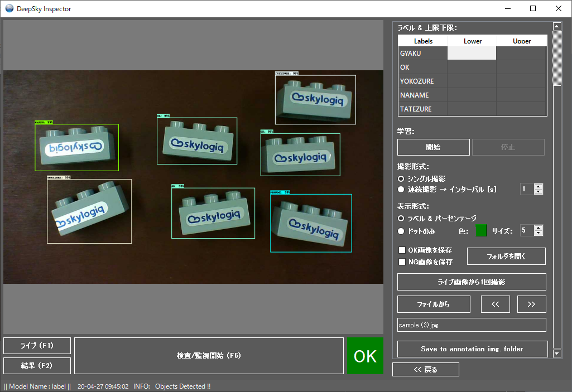The height and width of the screenshot is (392, 572).
Task: Select the NANAME label row
Action: (423, 95)
